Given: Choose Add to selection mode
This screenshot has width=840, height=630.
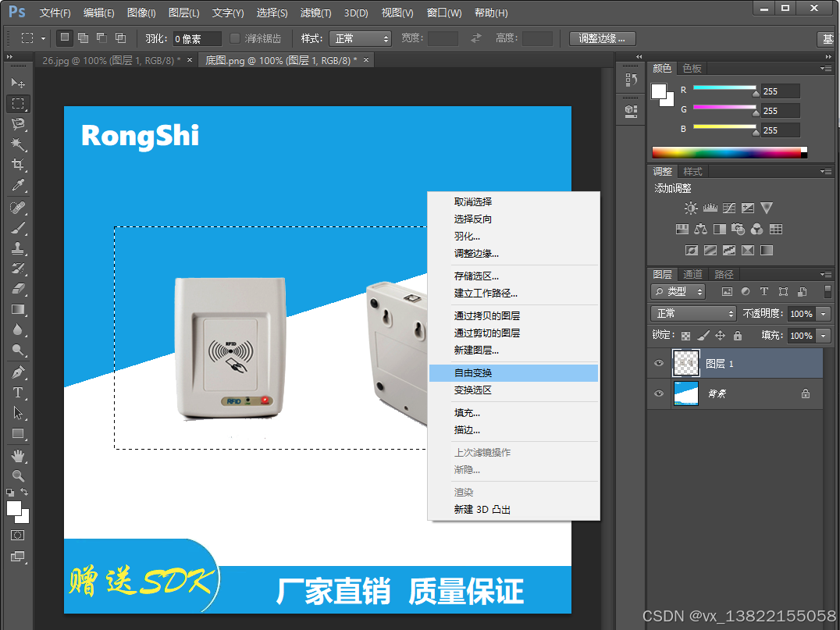Looking at the screenshot, I should (x=83, y=37).
